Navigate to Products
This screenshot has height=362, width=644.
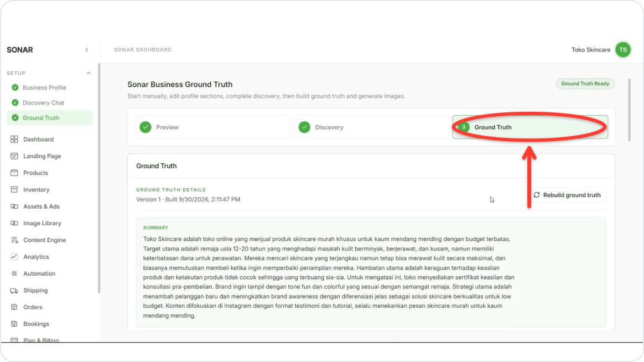(x=36, y=173)
